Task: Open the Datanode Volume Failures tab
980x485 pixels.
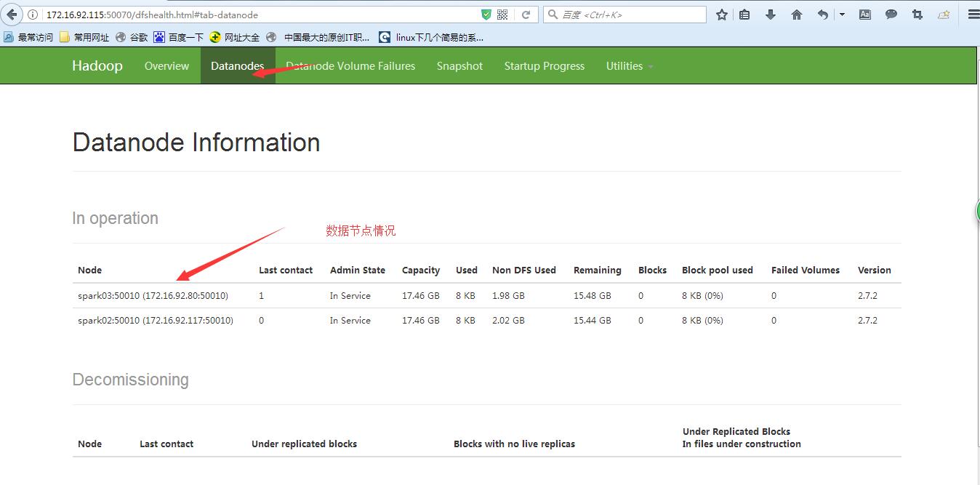Action: point(350,65)
